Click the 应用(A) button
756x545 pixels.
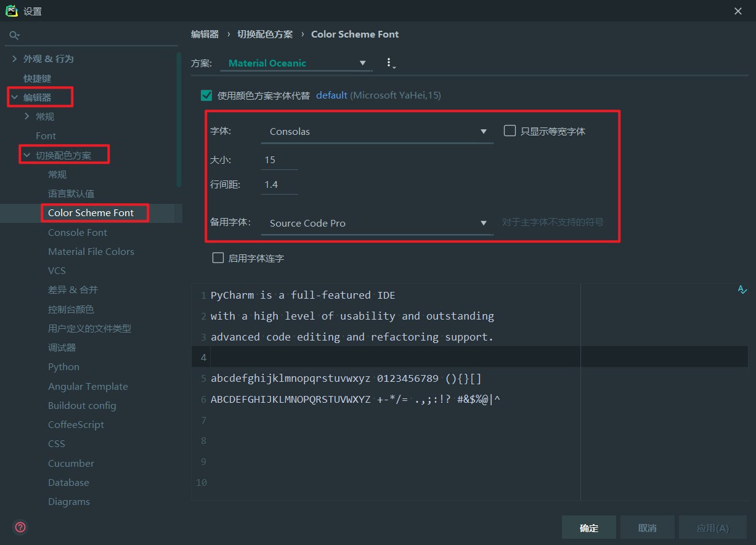click(x=713, y=528)
